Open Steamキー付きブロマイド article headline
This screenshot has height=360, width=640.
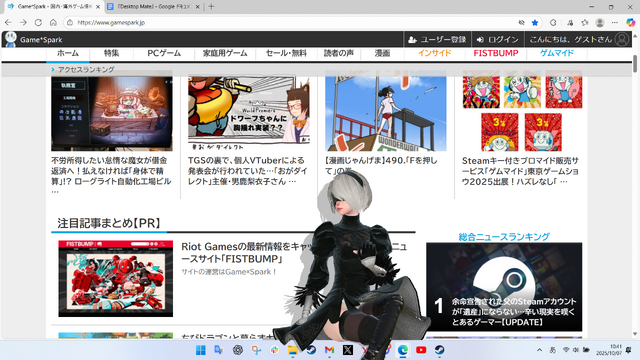pos(520,171)
